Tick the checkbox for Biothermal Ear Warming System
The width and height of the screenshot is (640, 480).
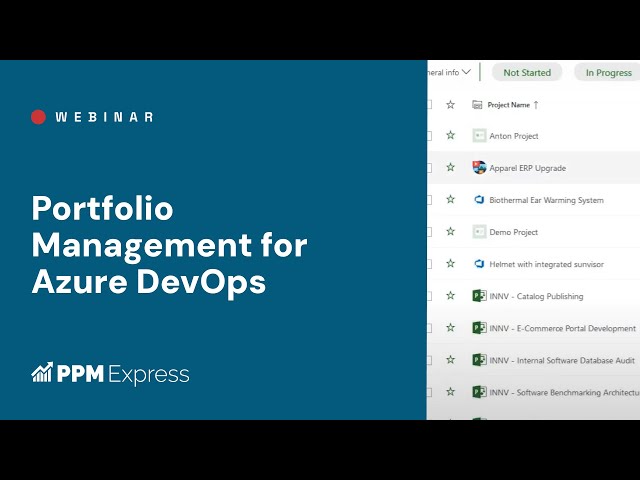429,200
